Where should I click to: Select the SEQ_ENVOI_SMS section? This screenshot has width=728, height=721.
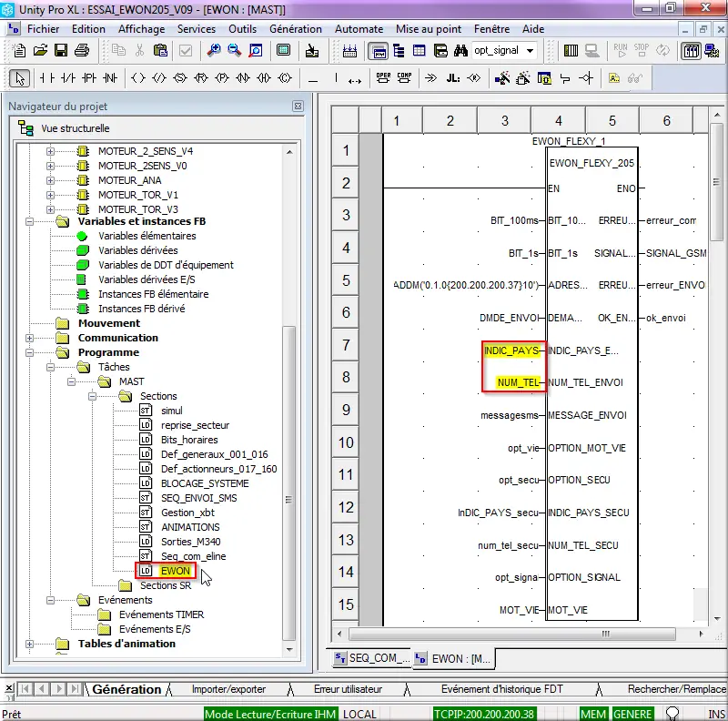(198, 498)
